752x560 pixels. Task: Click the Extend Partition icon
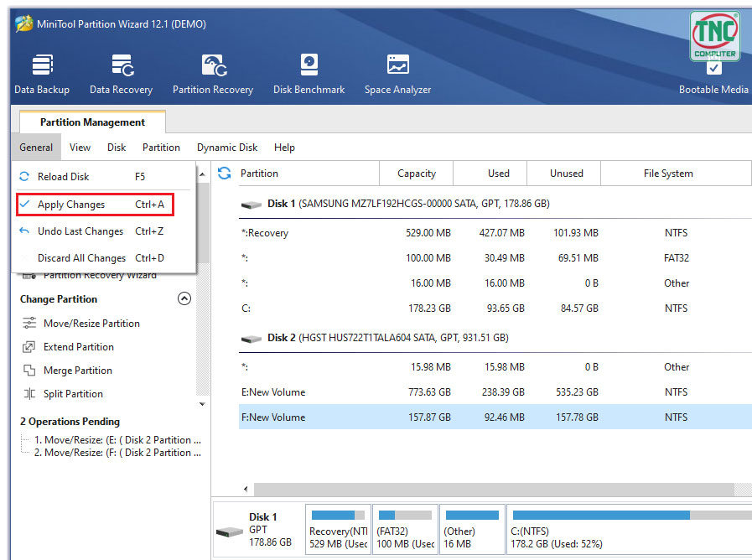pos(29,346)
